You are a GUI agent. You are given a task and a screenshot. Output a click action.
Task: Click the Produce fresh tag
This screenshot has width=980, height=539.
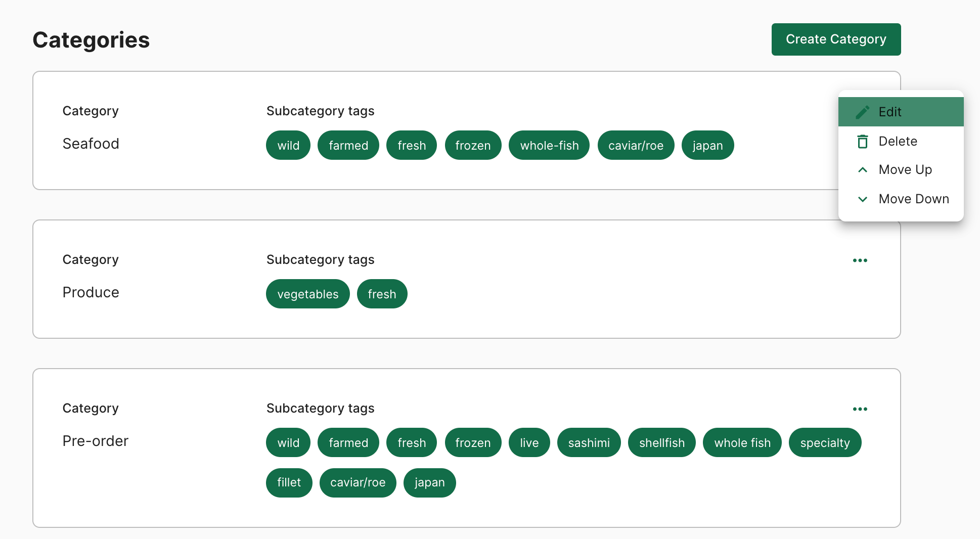click(382, 294)
